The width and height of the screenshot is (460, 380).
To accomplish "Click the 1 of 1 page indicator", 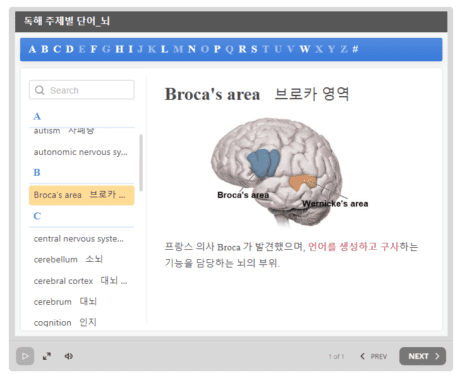I will pyautogui.click(x=336, y=356).
